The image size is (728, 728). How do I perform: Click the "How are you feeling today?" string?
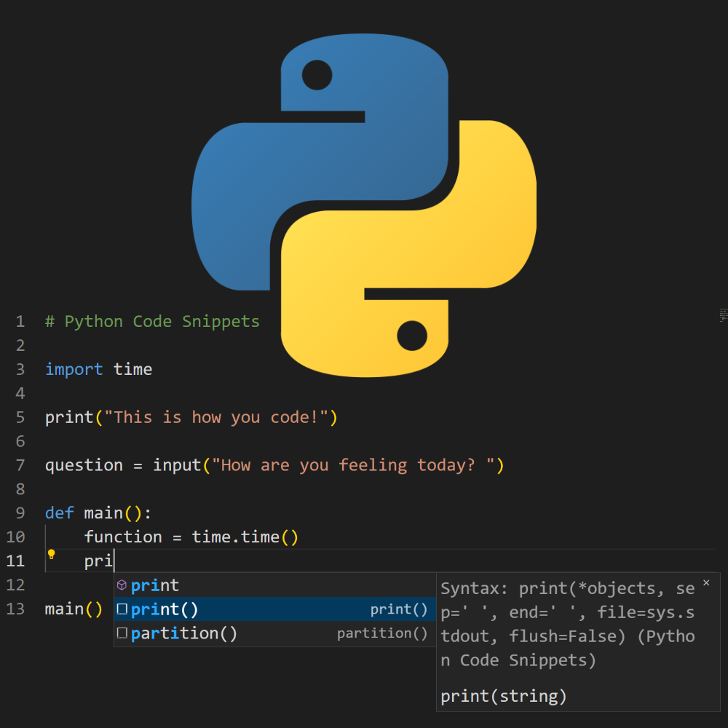353,466
